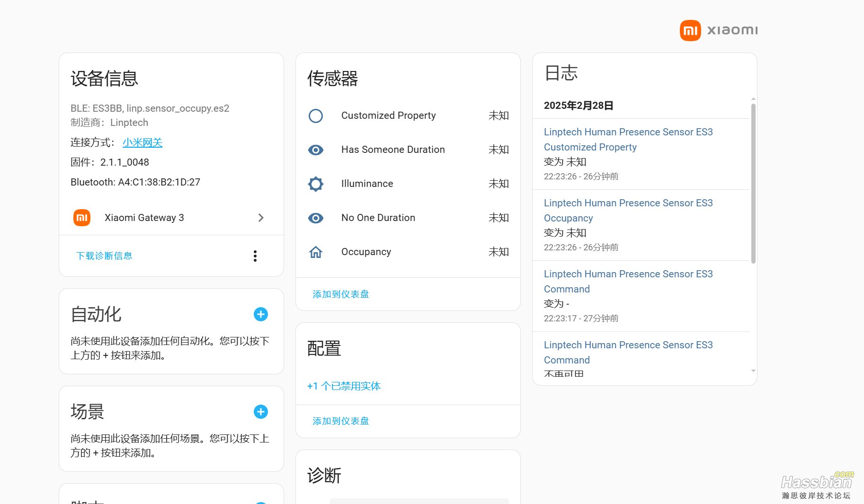Add a new automation with the plus button
This screenshot has width=864, height=504.
[261, 314]
